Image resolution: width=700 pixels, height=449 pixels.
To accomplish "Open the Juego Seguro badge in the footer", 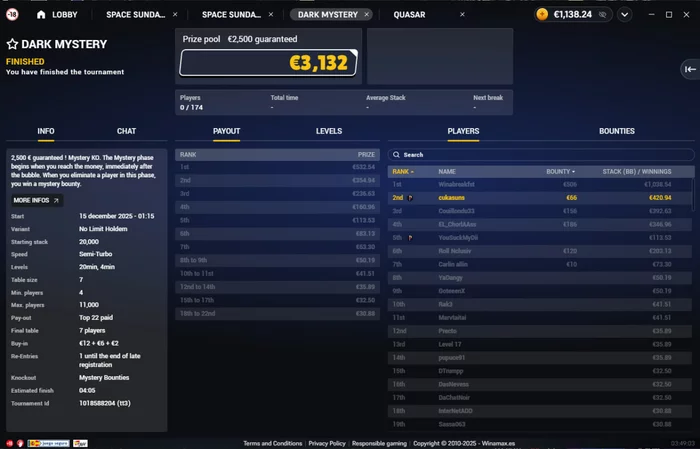I will click(49, 443).
